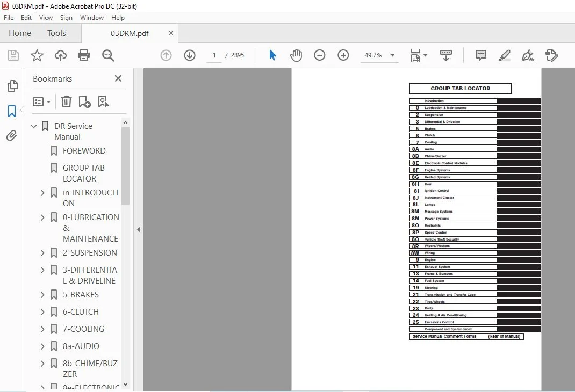Screen dimensions: 575x392
Task: Collapse the navigation pane with the side arrow
Action: coord(139,230)
